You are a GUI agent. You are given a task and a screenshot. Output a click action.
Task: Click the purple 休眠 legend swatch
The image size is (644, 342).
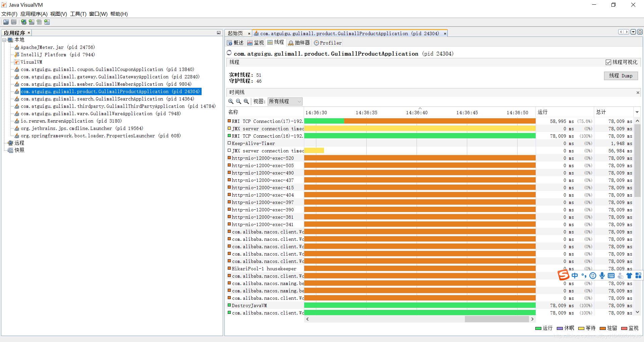[x=560, y=328]
